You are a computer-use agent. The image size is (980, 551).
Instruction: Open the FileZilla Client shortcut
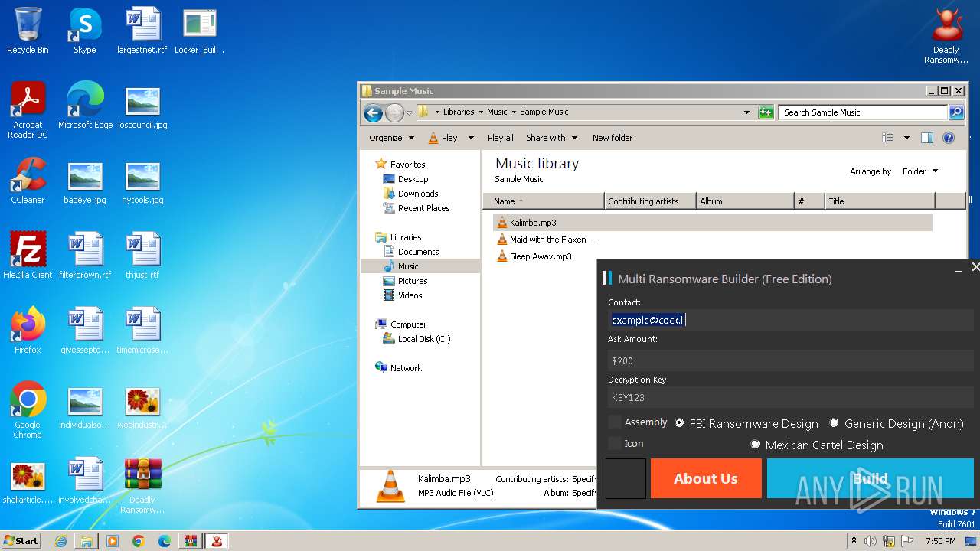pos(28,256)
